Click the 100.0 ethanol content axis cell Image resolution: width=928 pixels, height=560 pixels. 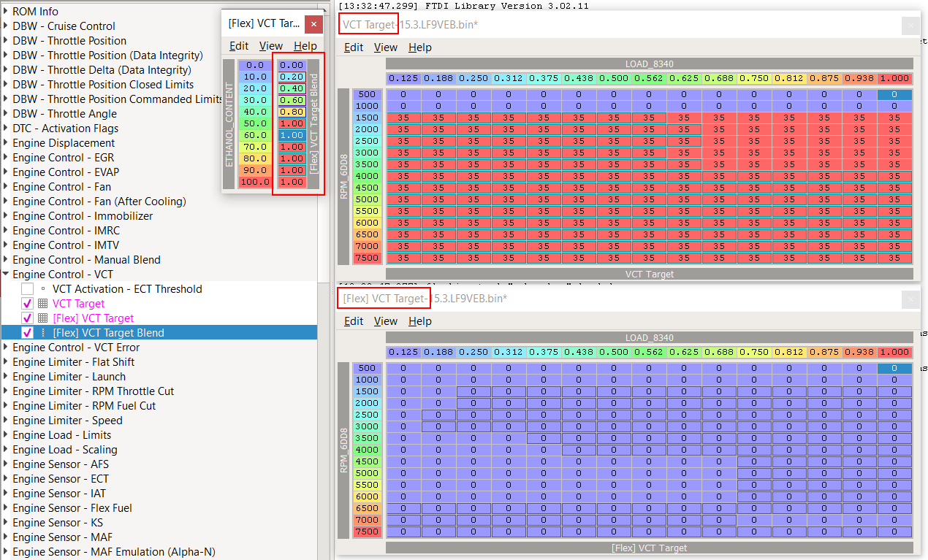255,182
